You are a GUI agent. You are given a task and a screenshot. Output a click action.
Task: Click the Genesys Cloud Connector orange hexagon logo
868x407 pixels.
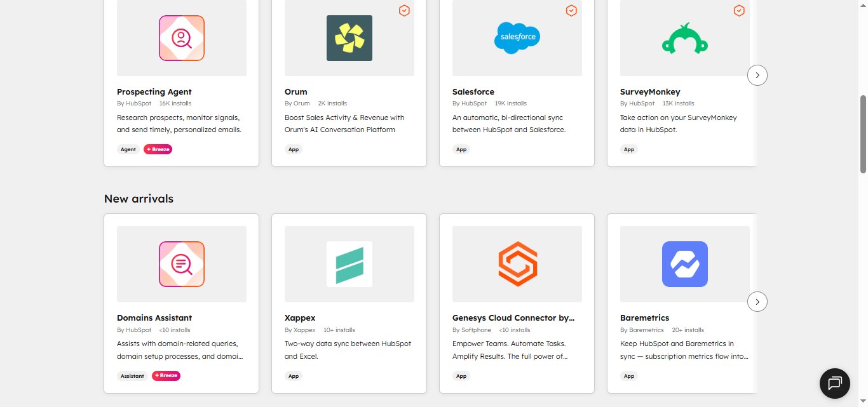click(517, 264)
